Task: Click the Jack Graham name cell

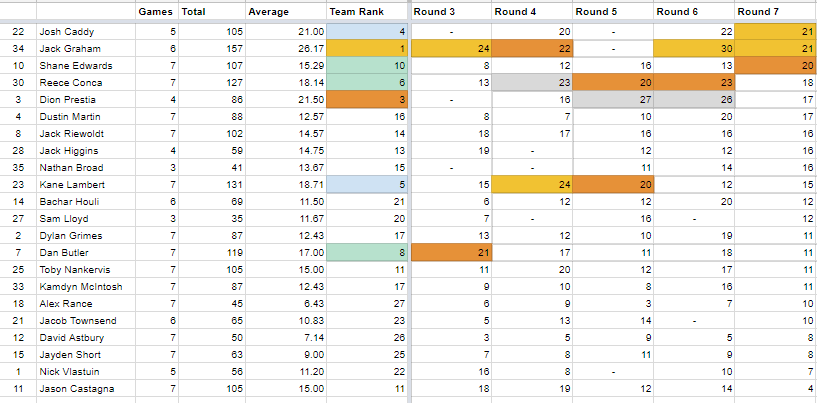Action: 85,49
